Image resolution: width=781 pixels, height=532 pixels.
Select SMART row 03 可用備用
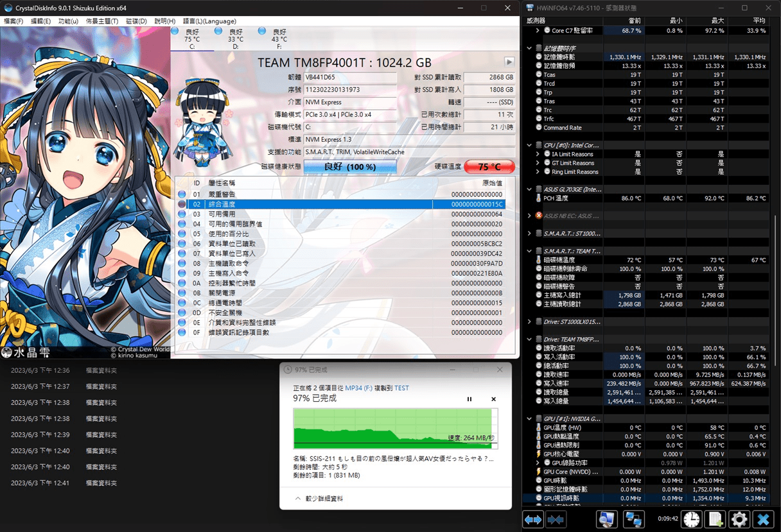pos(340,214)
